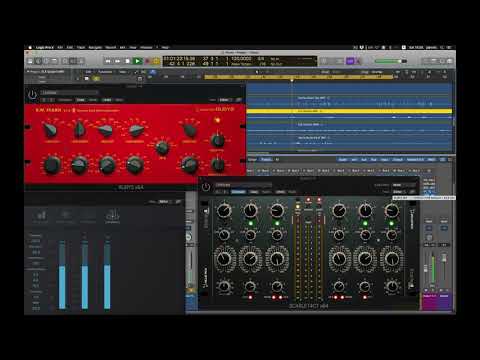
Task: Open the SCARLET4 window View size dropdown
Action: [399, 192]
